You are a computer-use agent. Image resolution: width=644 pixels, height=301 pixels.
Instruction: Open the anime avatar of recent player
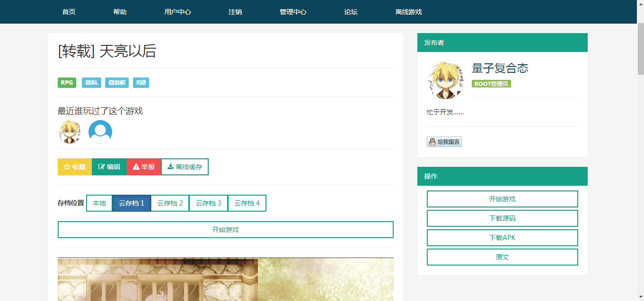pos(70,132)
